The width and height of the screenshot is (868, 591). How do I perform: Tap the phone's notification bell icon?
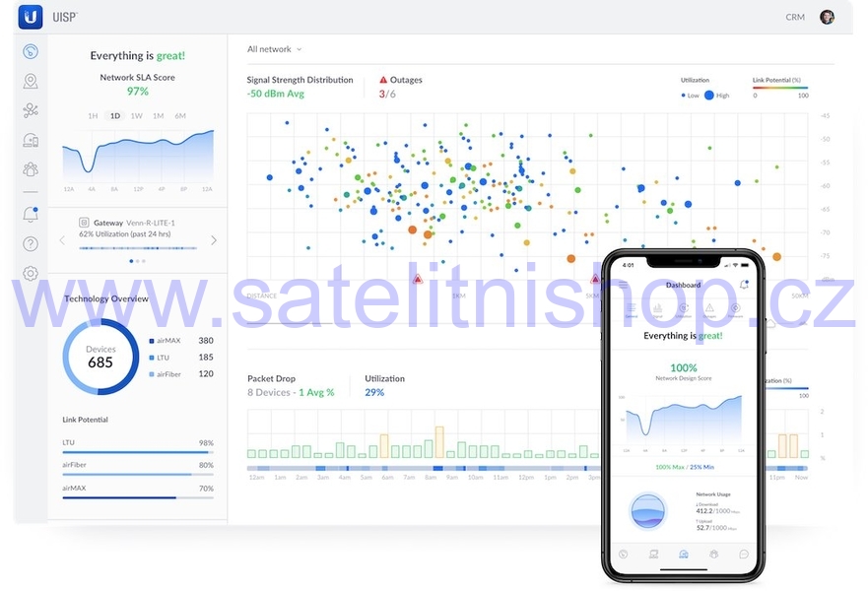click(744, 285)
